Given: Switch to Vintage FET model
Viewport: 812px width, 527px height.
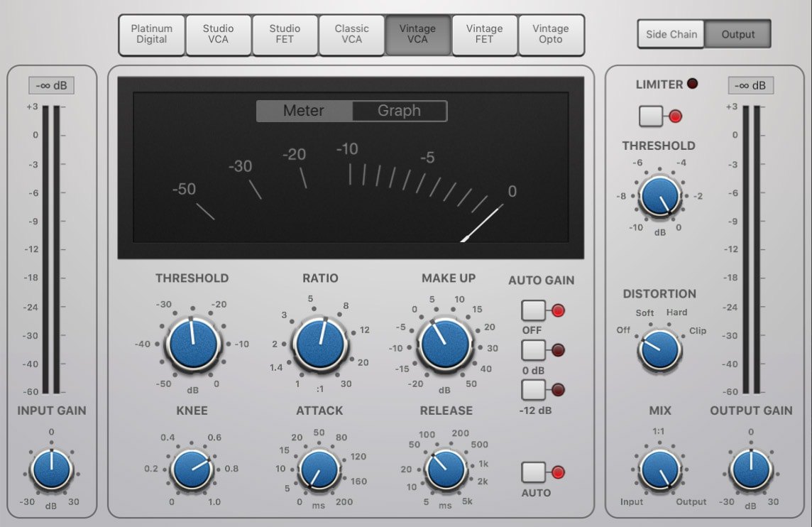Looking at the screenshot, I should pyautogui.click(x=484, y=34).
